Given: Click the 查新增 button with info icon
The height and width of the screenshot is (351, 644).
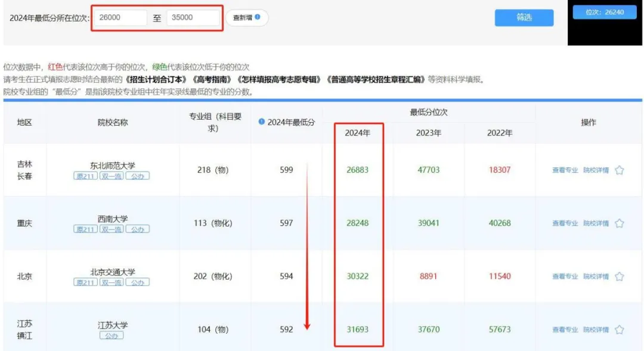Looking at the screenshot, I should [x=246, y=18].
